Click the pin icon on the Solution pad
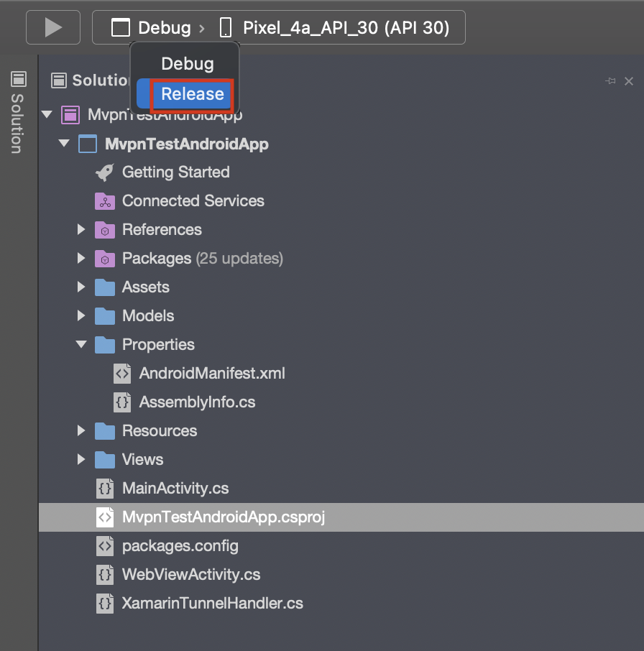644x651 pixels. pos(610,81)
